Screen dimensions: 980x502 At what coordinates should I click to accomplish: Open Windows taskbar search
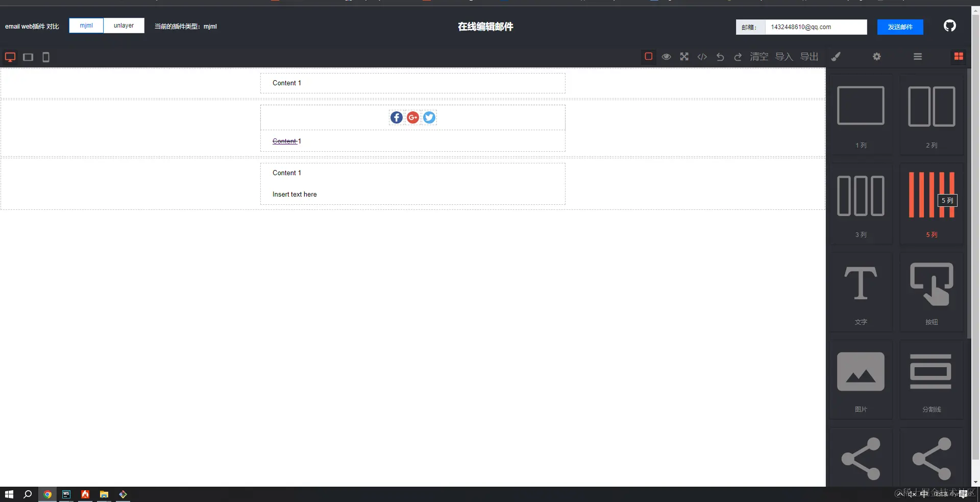coord(28,494)
